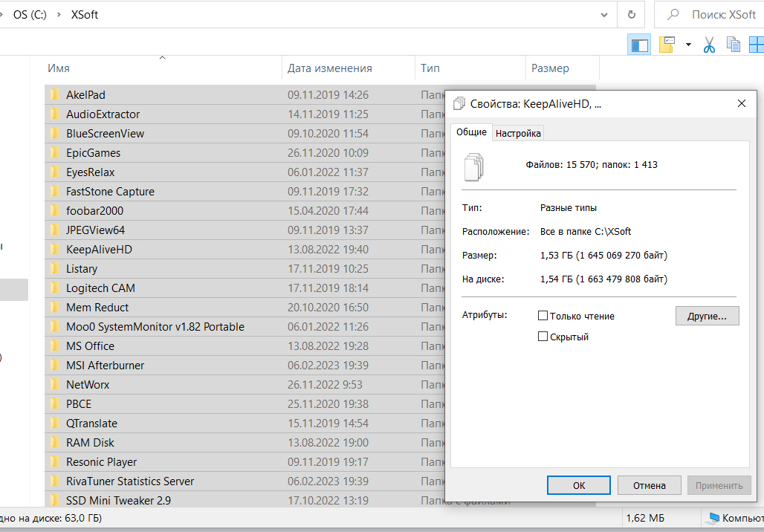Click the MS Office folder icon

tap(55, 346)
